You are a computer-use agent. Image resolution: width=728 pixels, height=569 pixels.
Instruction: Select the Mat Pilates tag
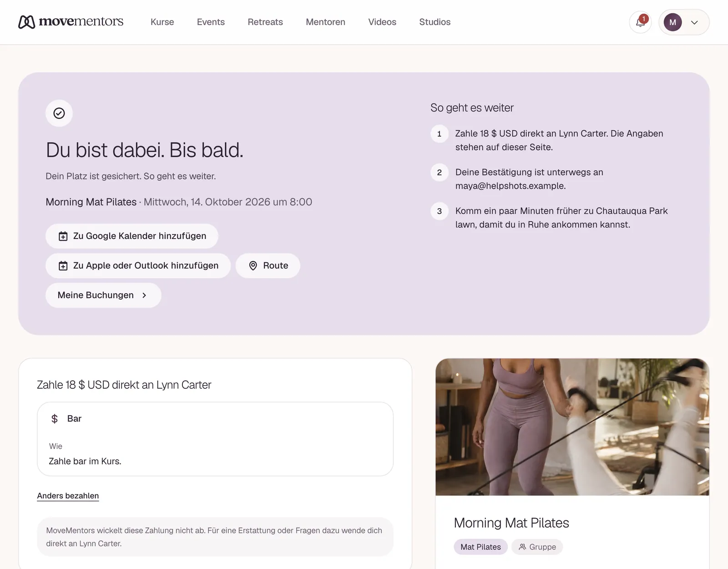480,547
